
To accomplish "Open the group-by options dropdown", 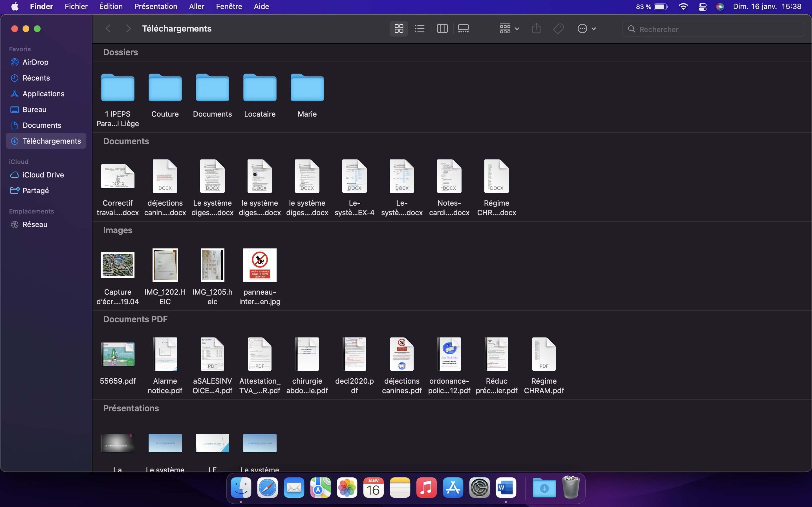I will point(509,28).
